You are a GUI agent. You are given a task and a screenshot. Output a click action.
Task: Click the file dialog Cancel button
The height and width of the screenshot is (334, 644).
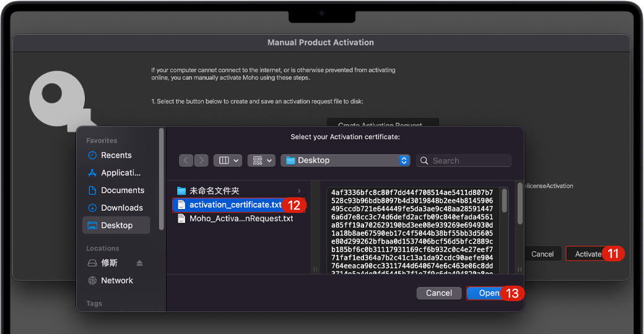(x=438, y=293)
